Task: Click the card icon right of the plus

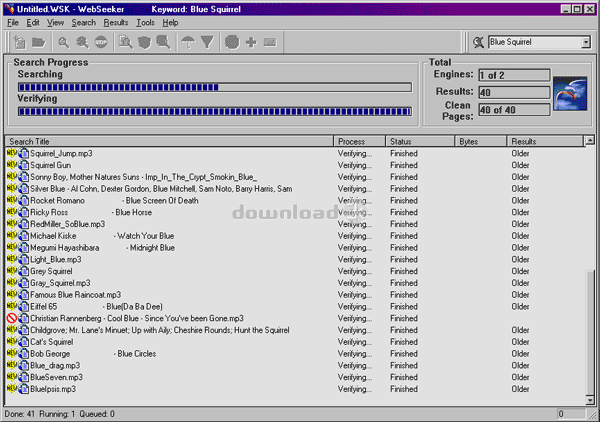Action: (270, 42)
